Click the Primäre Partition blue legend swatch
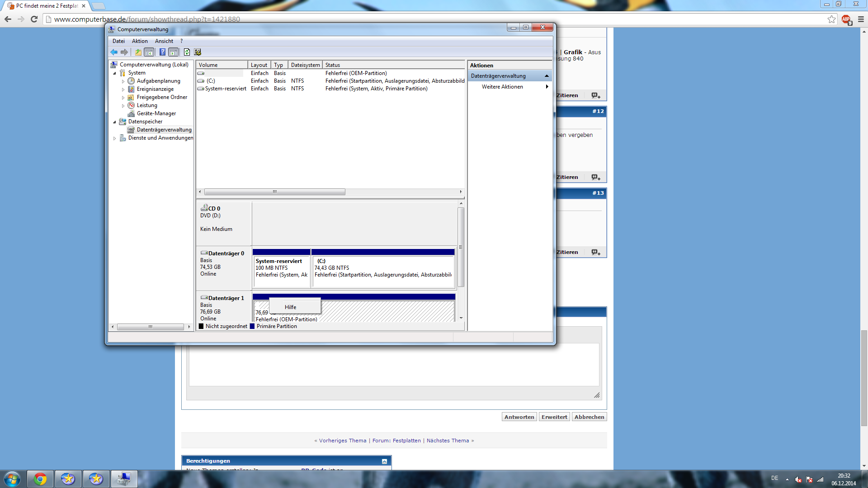Screen dimensions: 868x488 click(252, 326)
